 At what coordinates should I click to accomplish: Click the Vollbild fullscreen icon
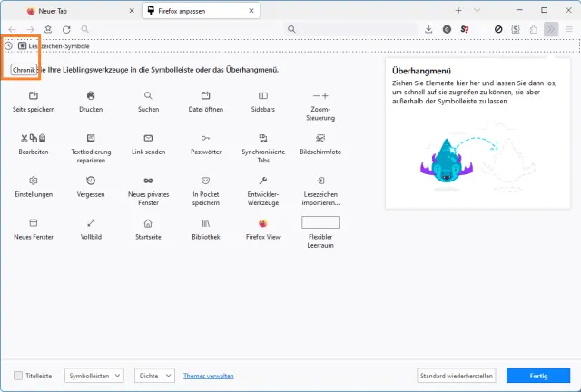point(91,223)
